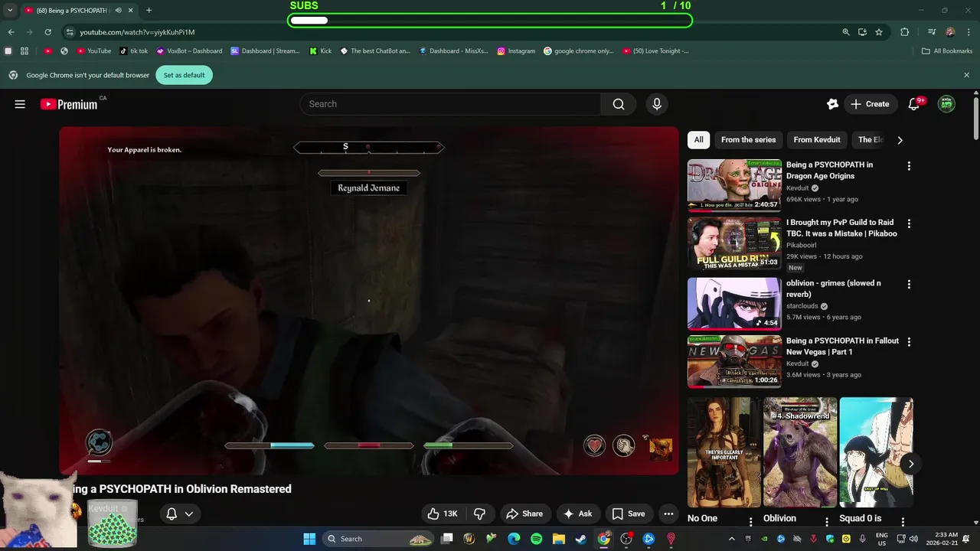
Task: Open Chrome apps grid in bookmarks bar
Action: point(24,51)
